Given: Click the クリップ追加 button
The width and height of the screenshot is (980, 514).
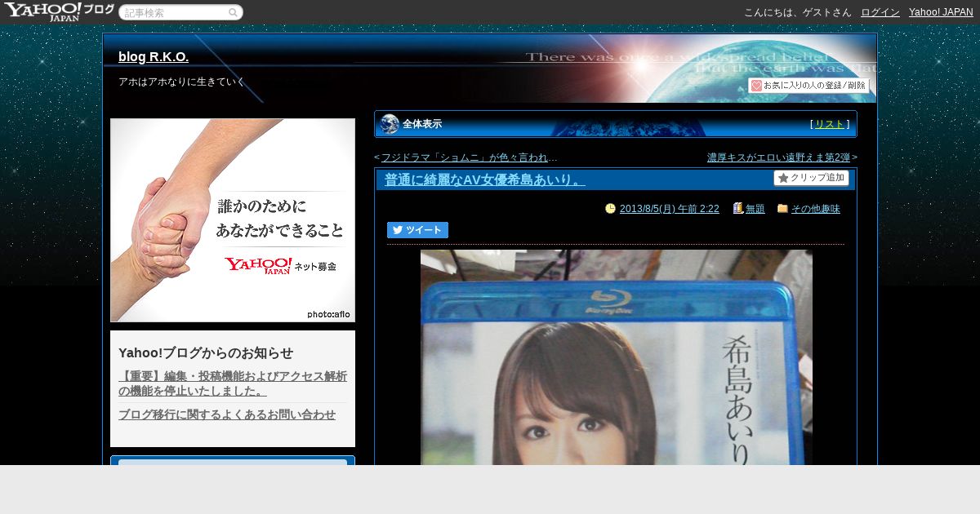Looking at the screenshot, I should pos(811,178).
